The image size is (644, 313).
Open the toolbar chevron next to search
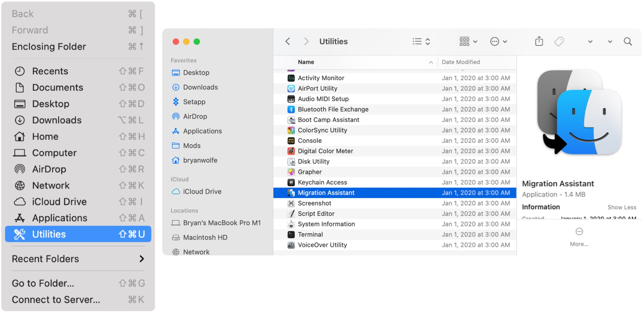coord(610,42)
